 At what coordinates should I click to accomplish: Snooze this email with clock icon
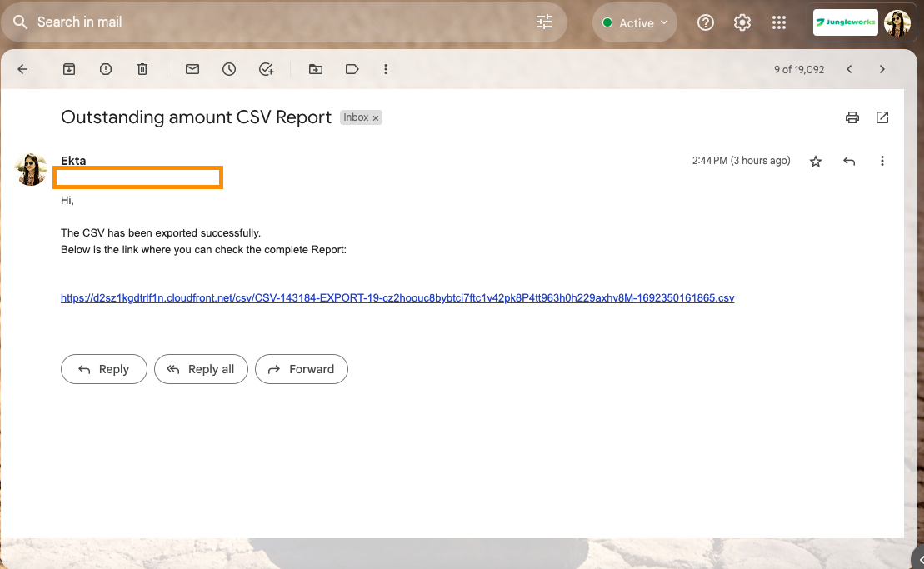[229, 69]
